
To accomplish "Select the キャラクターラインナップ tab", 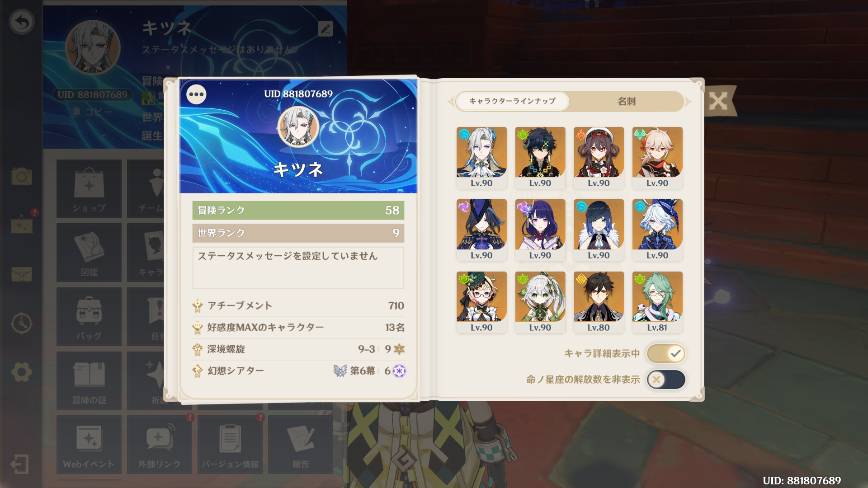I will click(x=512, y=101).
